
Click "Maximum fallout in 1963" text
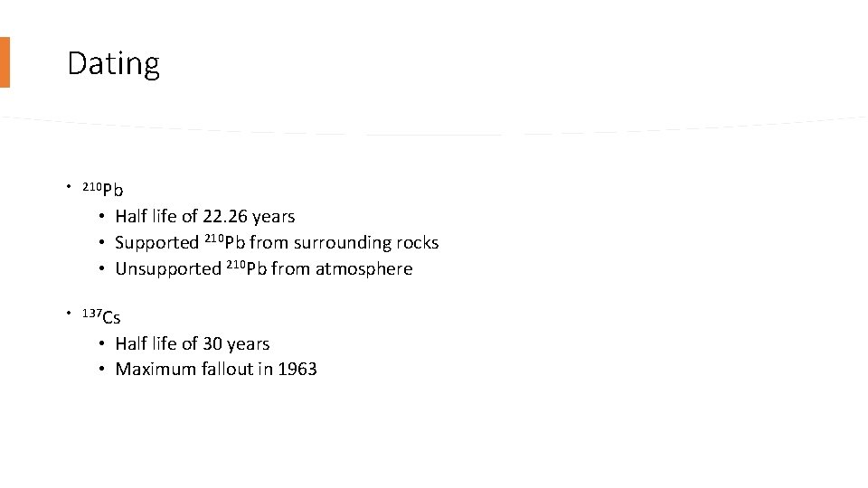(216, 370)
